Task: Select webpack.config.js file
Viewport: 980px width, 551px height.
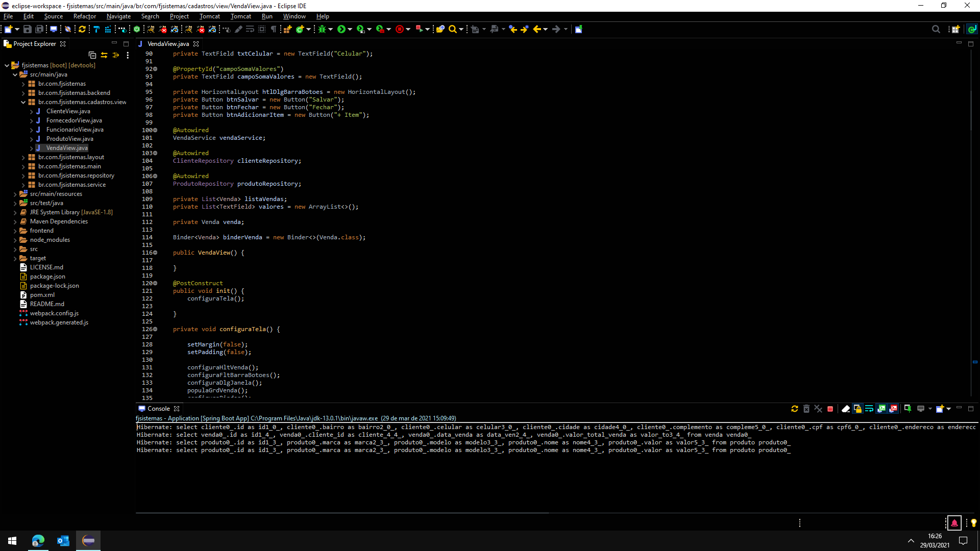Action: (54, 313)
